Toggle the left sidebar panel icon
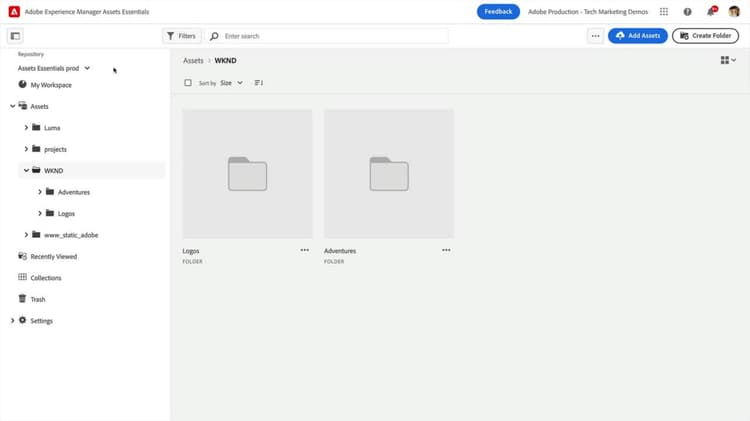The image size is (750, 421). click(15, 36)
